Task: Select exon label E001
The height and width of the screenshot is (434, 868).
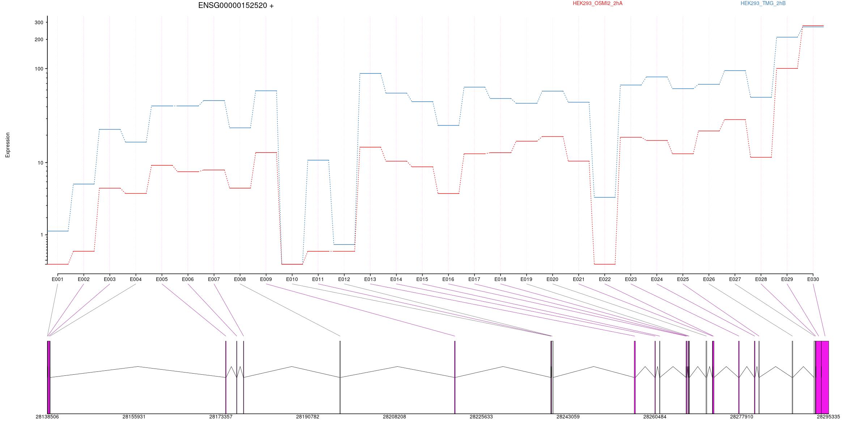Action: click(x=58, y=279)
